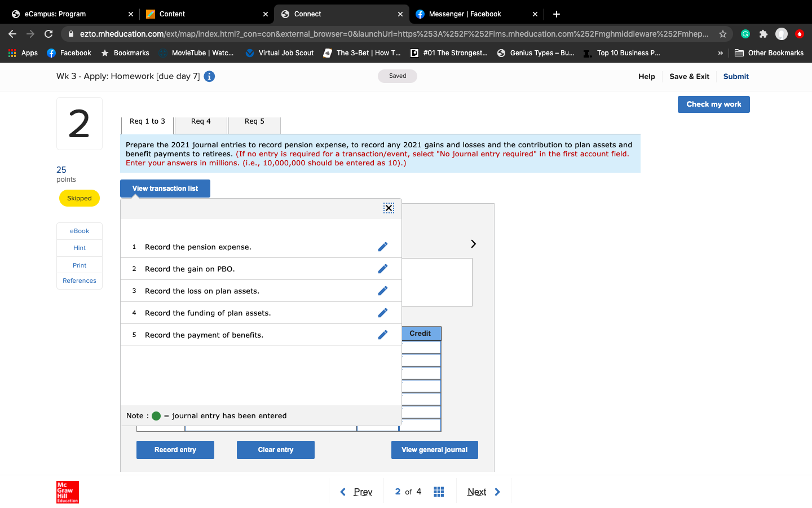The width and height of the screenshot is (812, 508).
Task: Open the eBook link
Action: pos(79,231)
